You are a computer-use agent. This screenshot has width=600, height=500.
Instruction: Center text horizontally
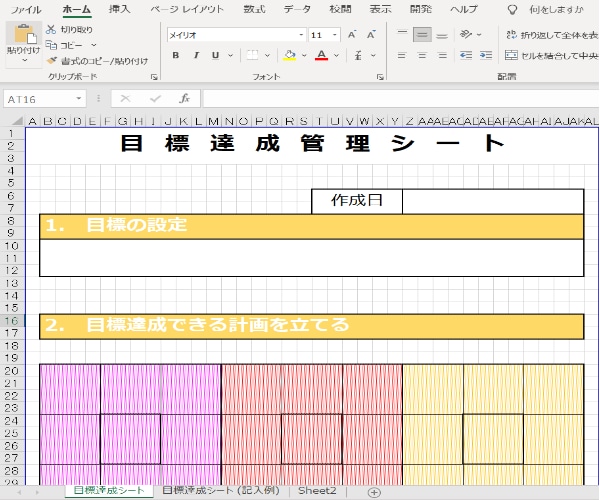422,55
